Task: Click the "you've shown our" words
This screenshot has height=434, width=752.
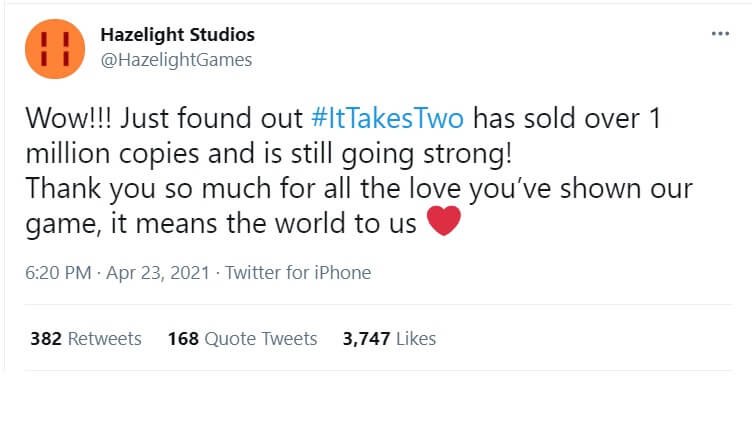Action: pyautogui.click(x=594, y=188)
